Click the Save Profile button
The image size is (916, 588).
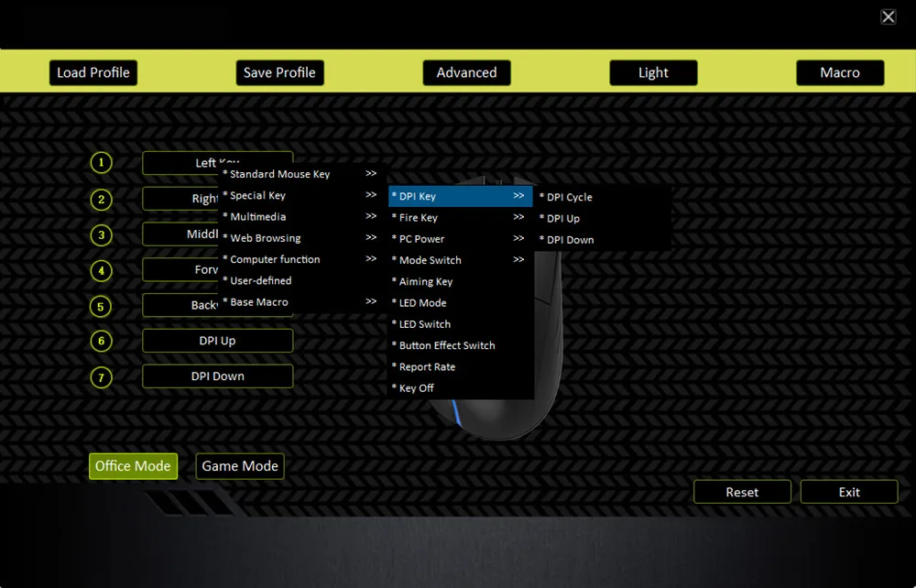coord(279,72)
